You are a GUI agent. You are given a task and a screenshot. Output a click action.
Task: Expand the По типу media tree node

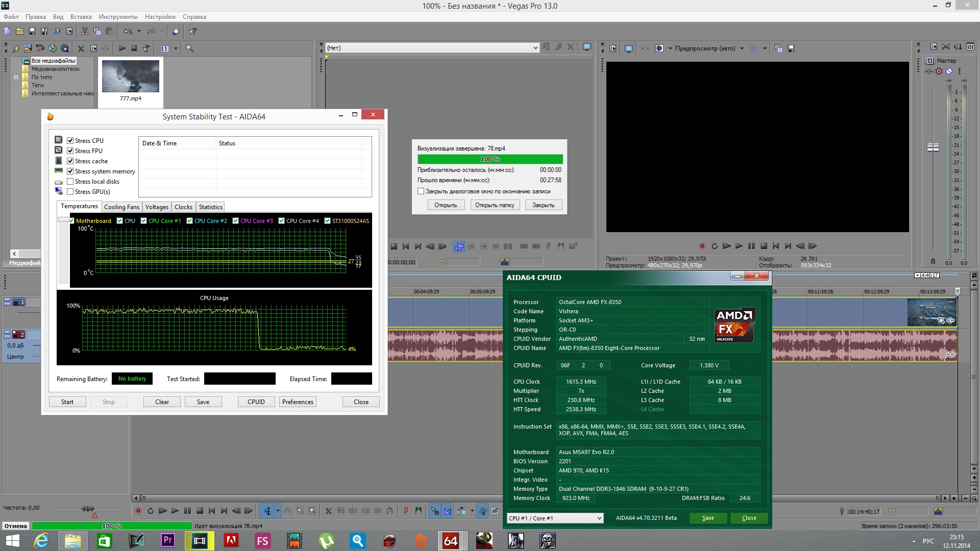click(16, 78)
